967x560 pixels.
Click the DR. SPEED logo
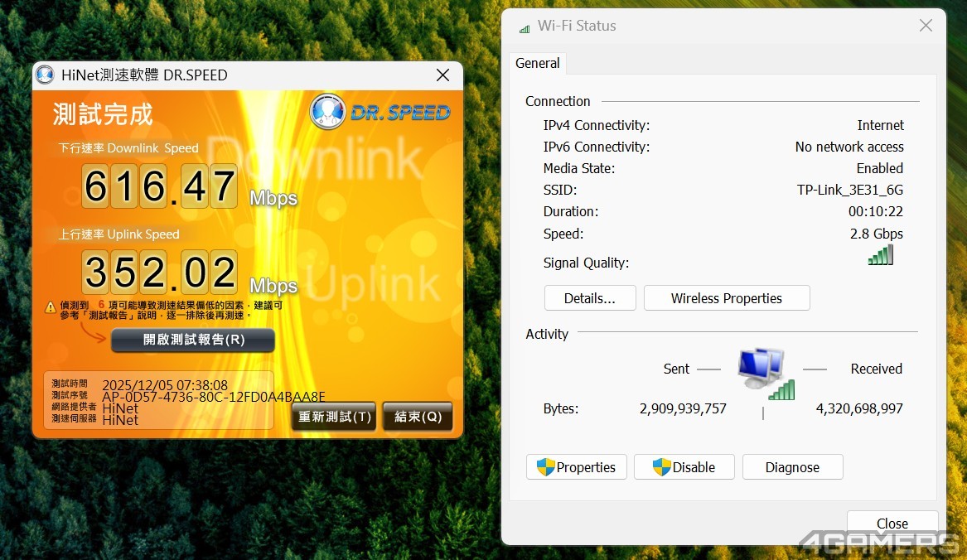click(x=380, y=112)
